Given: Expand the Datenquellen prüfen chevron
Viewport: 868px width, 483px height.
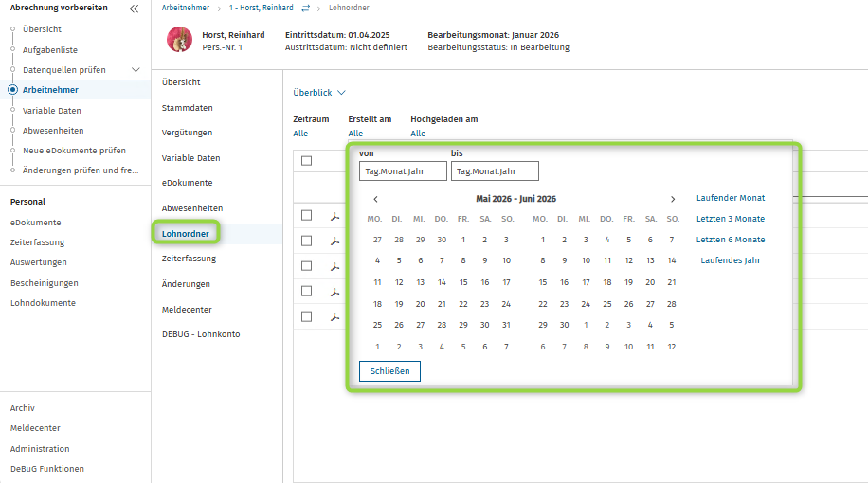Looking at the screenshot, I should (x=136, y=70).
